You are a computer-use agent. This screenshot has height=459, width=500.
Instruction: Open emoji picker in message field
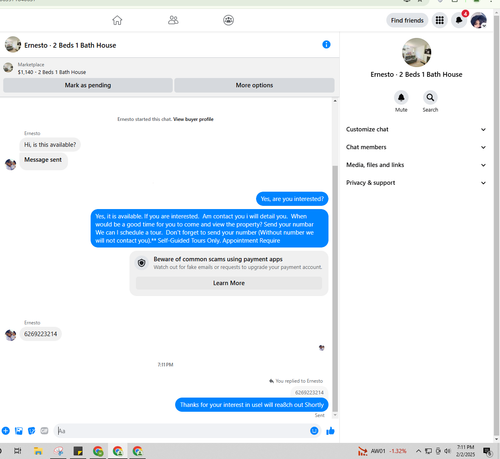314,431
